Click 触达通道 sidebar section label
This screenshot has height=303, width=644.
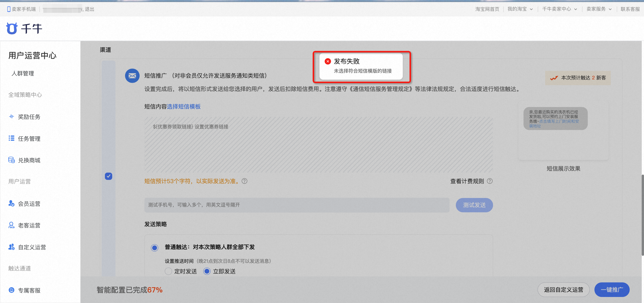click(x=20, y=268)
